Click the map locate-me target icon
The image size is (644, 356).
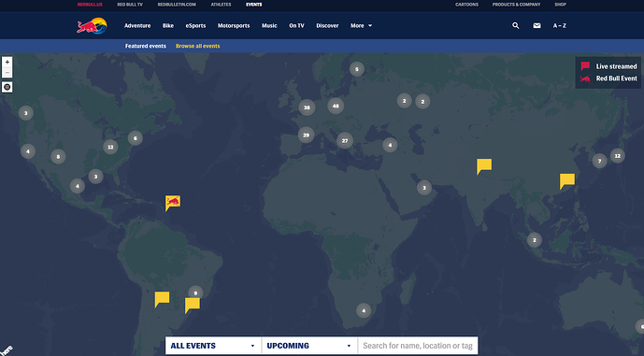pos(7,87)
